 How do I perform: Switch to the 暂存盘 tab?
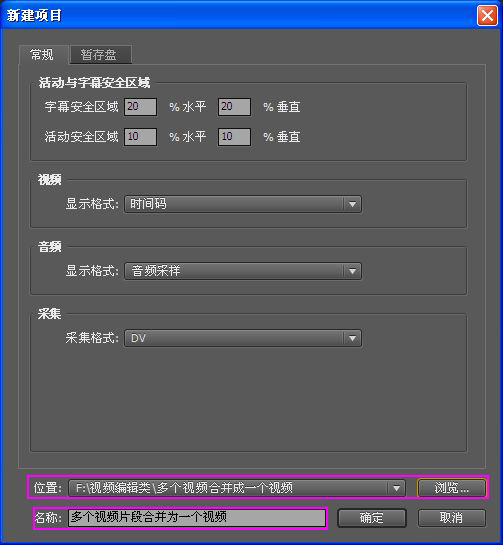(x=100, y=55)
